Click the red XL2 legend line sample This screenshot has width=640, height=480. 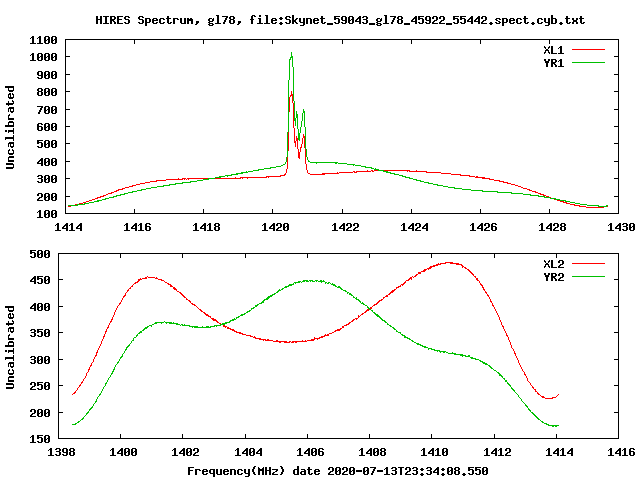(x=588, y=264)
